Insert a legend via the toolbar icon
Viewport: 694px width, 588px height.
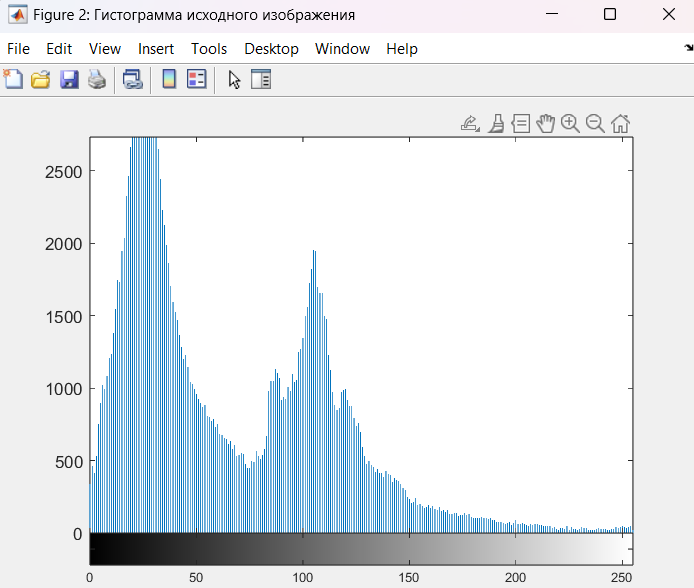tap(197, 80)
